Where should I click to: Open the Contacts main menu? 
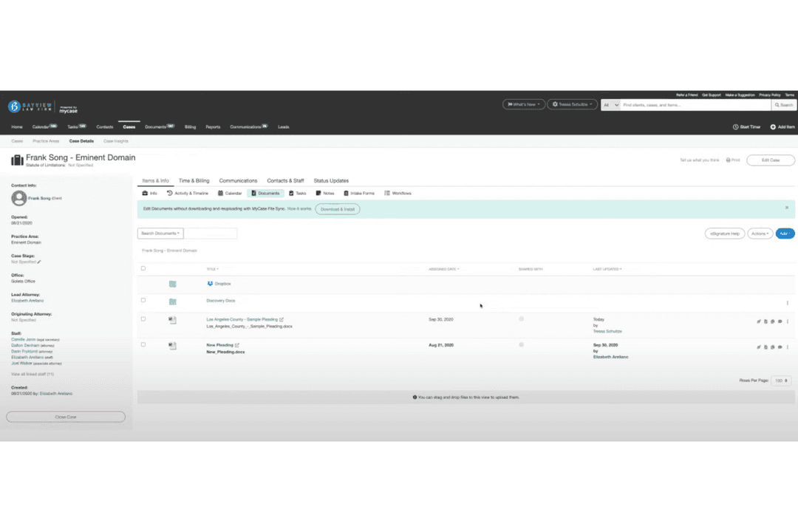(x=105, y=127)
